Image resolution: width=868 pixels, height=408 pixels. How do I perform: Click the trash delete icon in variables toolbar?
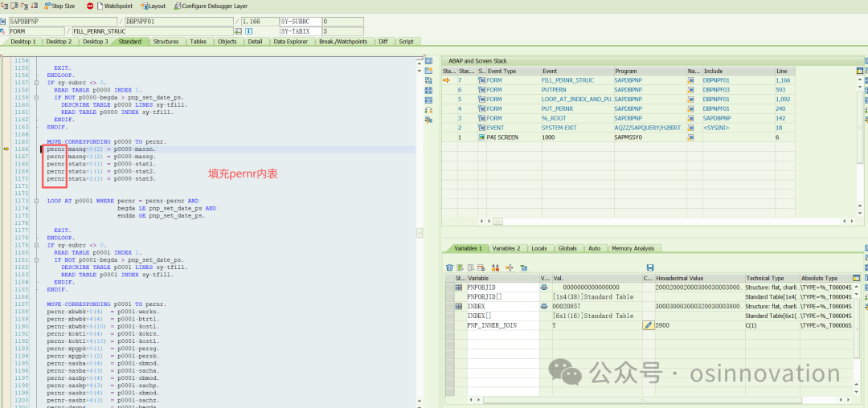(449, 267)
